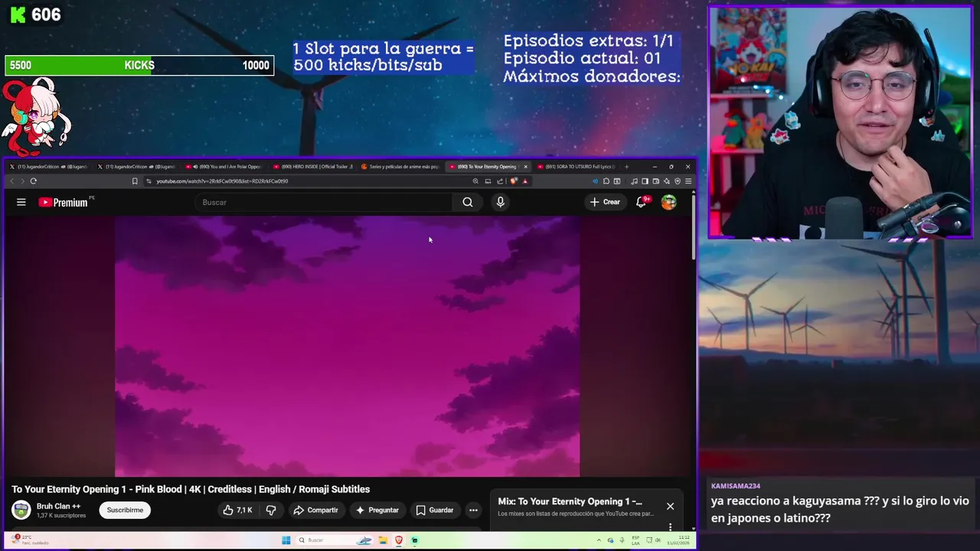Click the Brave Rewards triangle icon
Viewport: 980px width, 551px height.
tap(524, 181)
